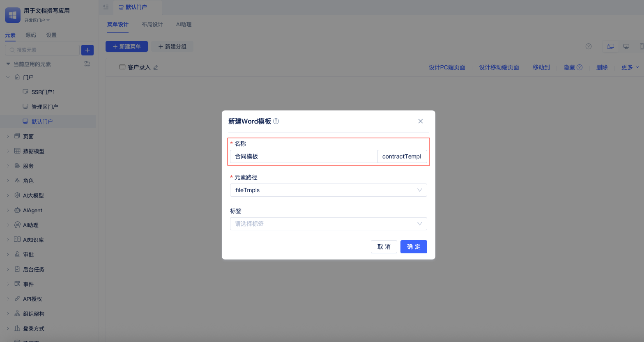Click help icon beside 新建Word模板 title
The width and height of the screenshot is (644, 342).
coord(276,121)
